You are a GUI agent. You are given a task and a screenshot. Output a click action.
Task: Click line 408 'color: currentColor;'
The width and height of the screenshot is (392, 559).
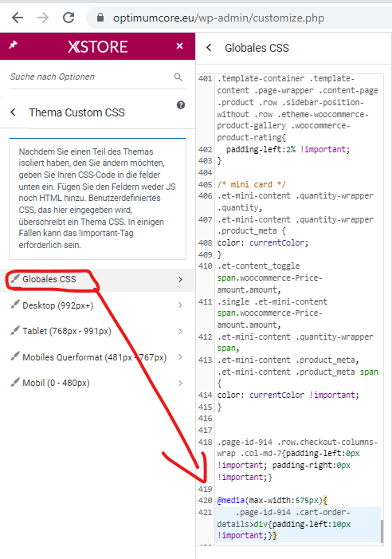tap(263, 242)
